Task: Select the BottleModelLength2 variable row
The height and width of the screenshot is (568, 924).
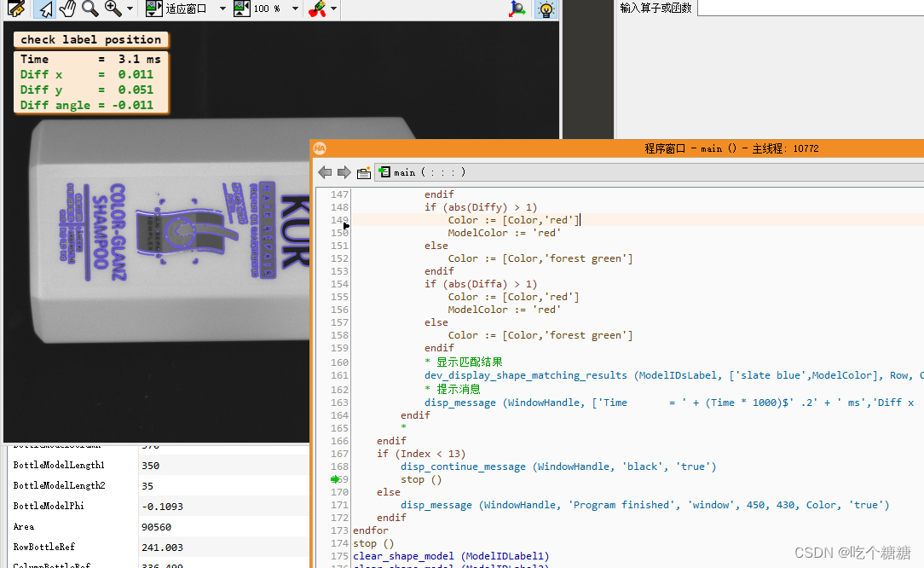Action: coord(158,485)
